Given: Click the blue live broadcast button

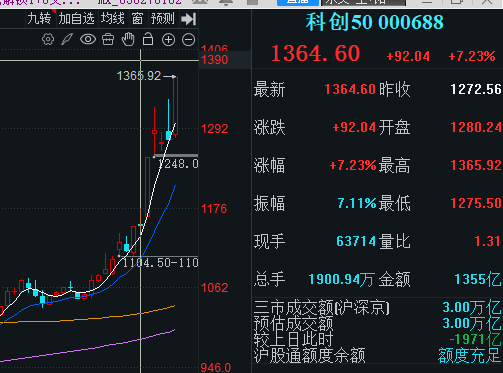Looking at the screenshot, I should coord(298,2).
